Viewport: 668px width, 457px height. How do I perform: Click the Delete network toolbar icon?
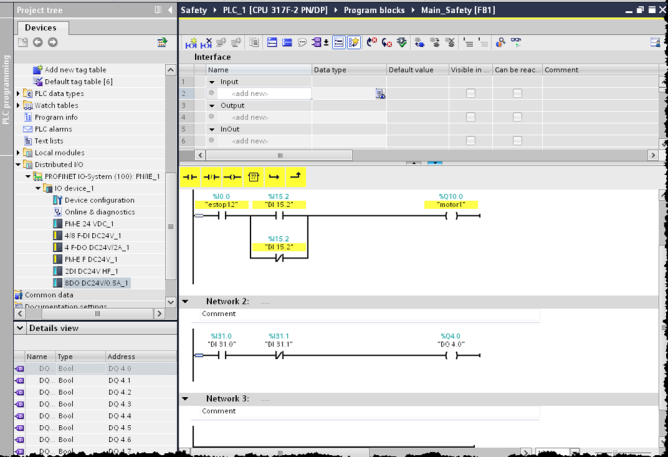[x=206, y=43]
